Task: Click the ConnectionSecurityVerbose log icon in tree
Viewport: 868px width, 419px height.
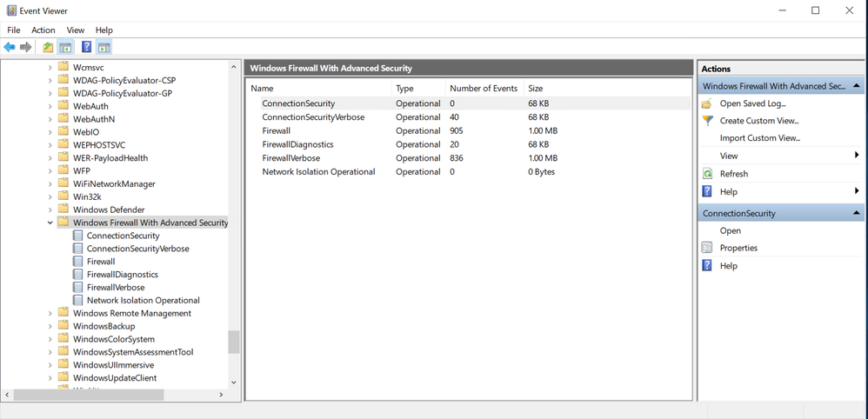Action: pyautogui.click(x=77, y=249)
